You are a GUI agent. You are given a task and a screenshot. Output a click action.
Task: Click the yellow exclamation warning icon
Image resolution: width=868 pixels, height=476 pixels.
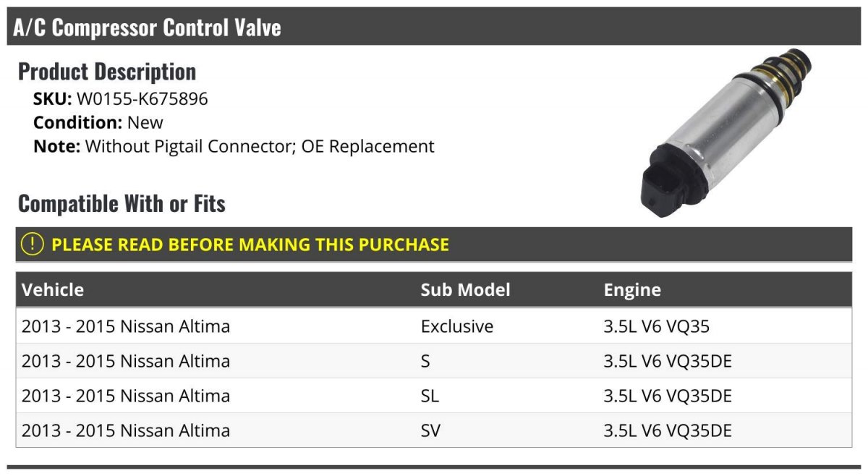(33, 245)
